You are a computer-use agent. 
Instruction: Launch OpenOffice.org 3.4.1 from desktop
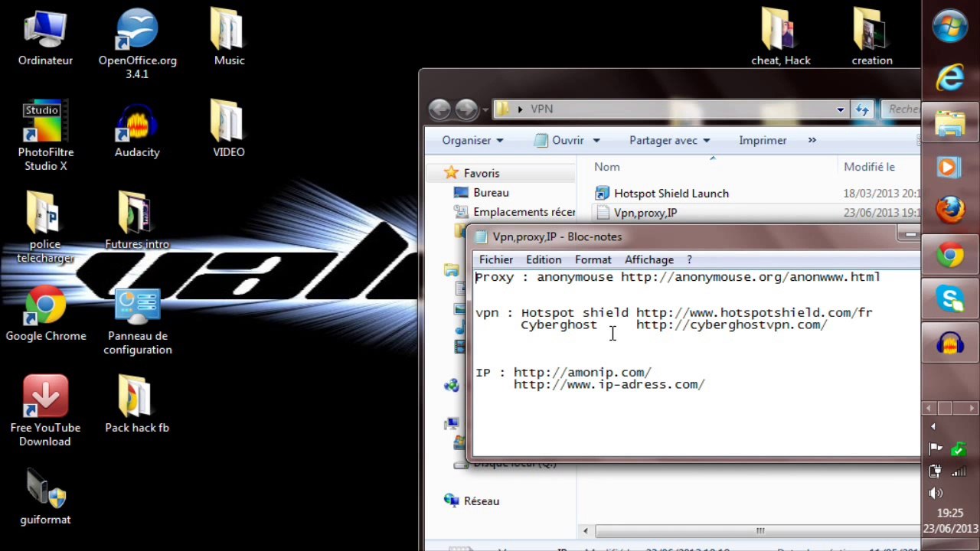(x=137, y=44)
